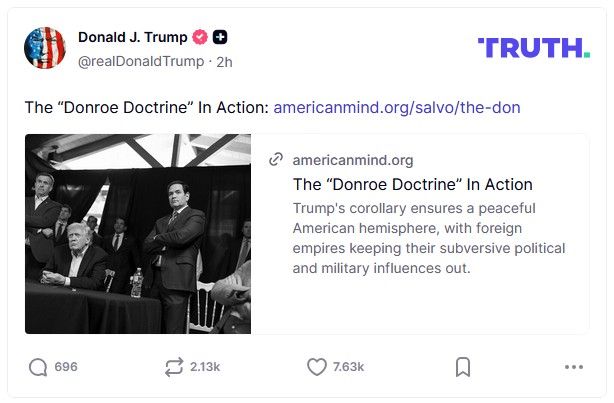
Task: Click the reply speech bubble icon
Action: pyautogui.click(x=38, y=367)
